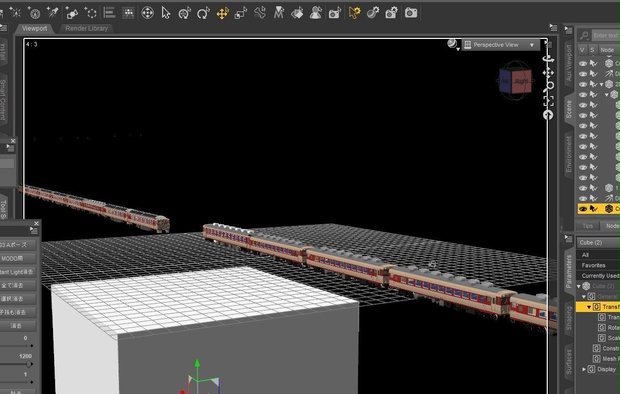The width and height of the screenshot is (620, 394).
Task: Collapse the General group in Parameters
Action: [x=584, y=296]
